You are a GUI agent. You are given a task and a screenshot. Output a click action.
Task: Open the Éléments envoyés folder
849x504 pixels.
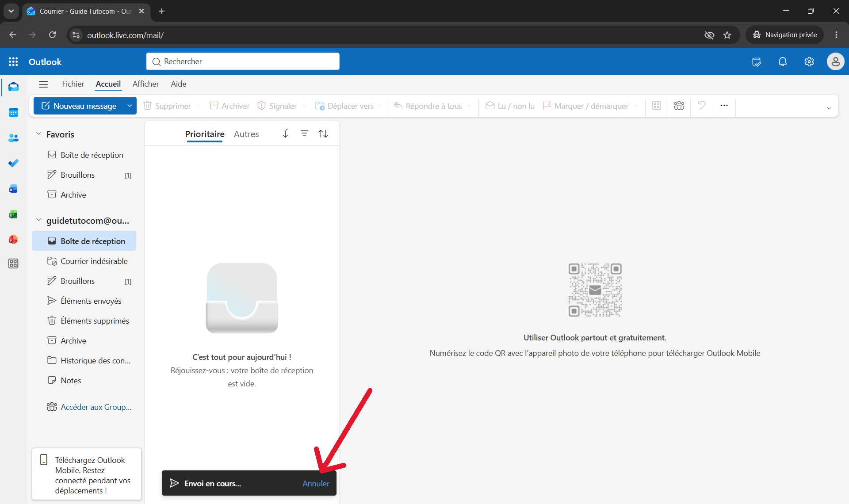[84, 301]
